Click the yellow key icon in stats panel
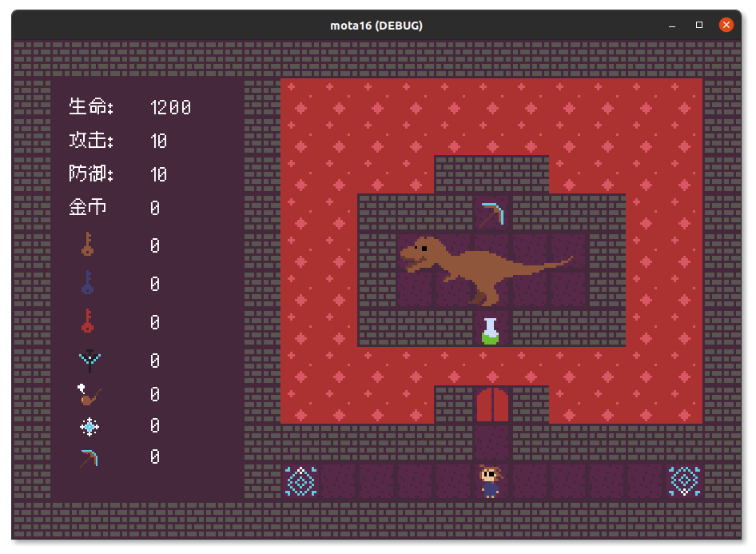The height and width of the screenshot is (554, 756). click(87, 244)
